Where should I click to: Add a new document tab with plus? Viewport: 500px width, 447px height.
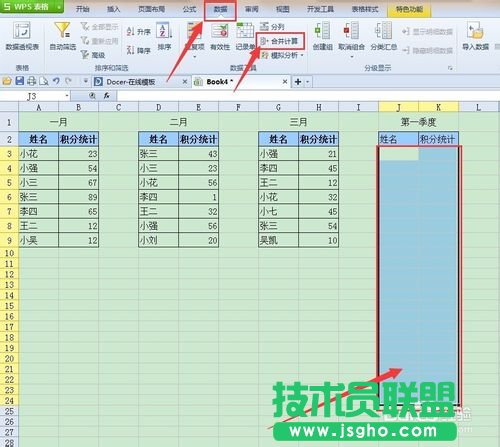[x=298, y=82]
